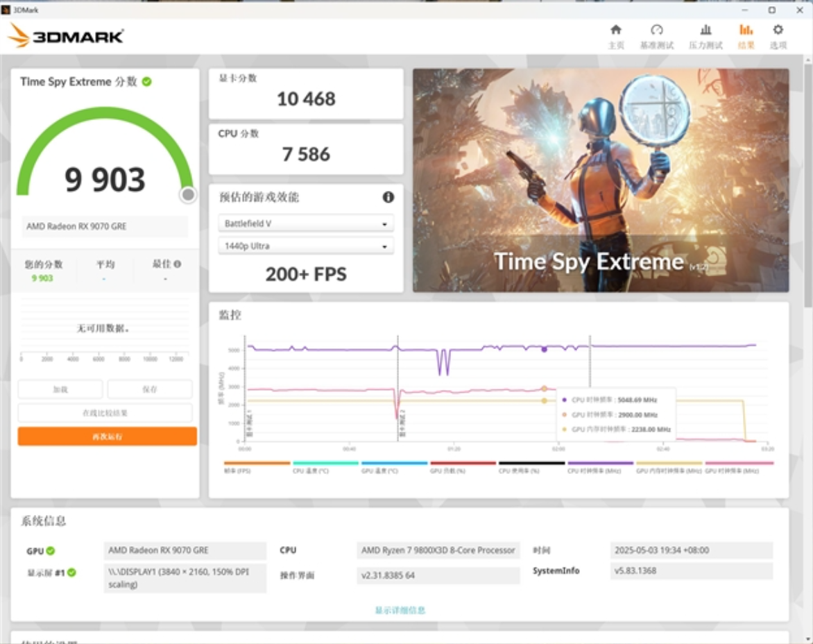
Task: Click the 加载 load button
Action: click(x=60, y=389)
